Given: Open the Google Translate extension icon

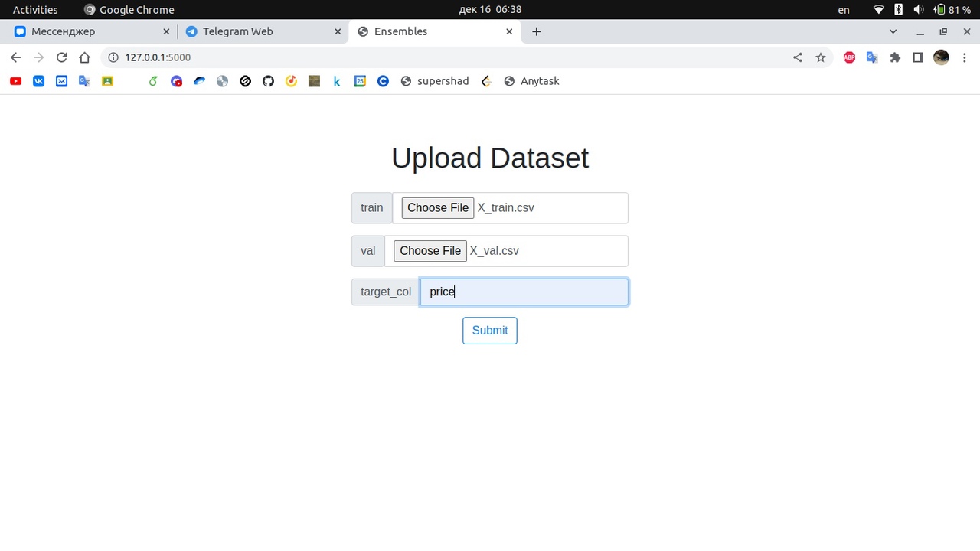Looking at the screenshot, I should click(x=872, y=57).
